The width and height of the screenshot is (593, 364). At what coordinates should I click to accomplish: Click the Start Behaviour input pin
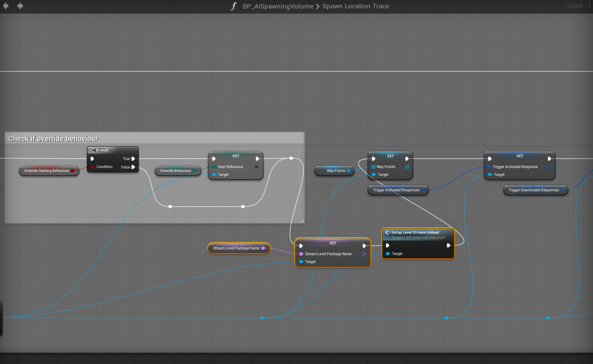click(x=214, y=167)
